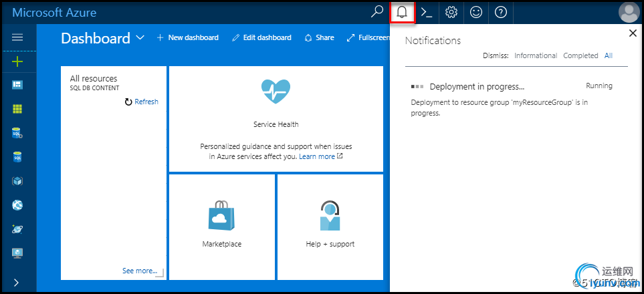Click the Marketplace tile label
The image size is (644, 294).
(x=222, y=244)
